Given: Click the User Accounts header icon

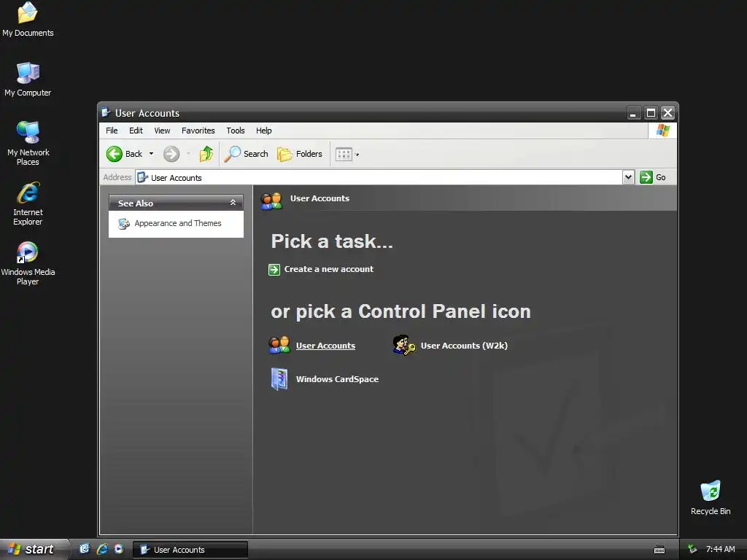Looking at the screenshot, I should click(271, 201).
